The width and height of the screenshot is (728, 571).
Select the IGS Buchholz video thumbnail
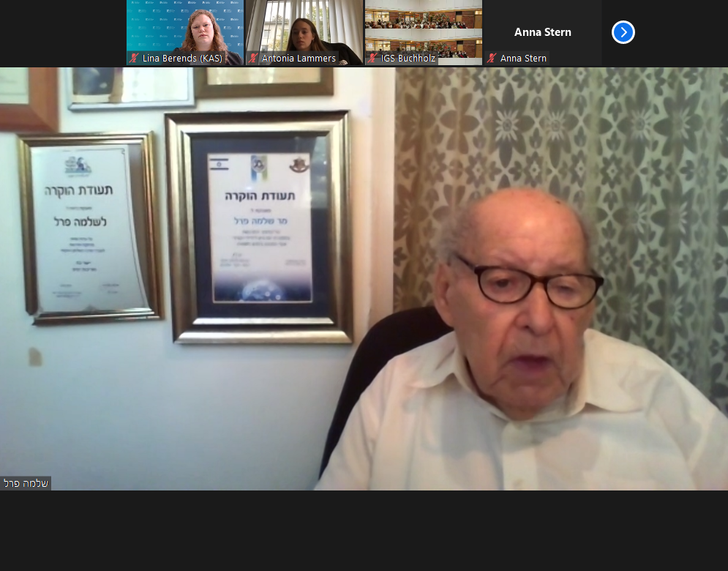pyautogui.click(x=424, y=28)
